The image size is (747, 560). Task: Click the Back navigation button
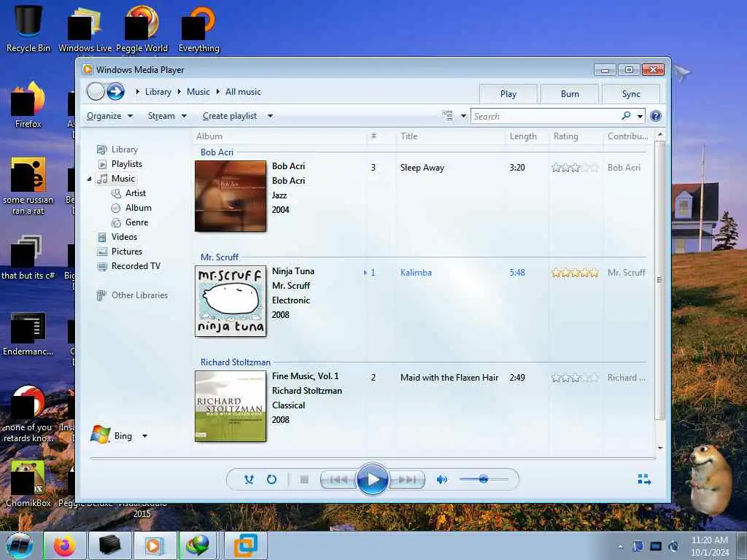pos(96,91)
